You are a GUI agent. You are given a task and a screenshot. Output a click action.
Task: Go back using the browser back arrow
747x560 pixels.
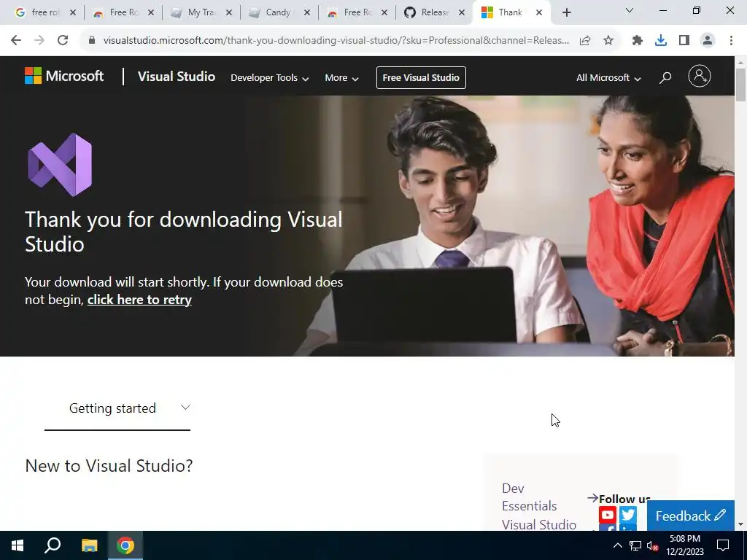tap(16, 41)
